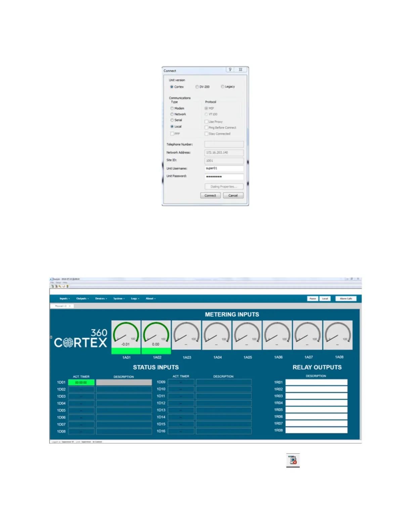Open the Outputs dropdown menu
Viewport: 411px width, 532px height.
point(82,298)
